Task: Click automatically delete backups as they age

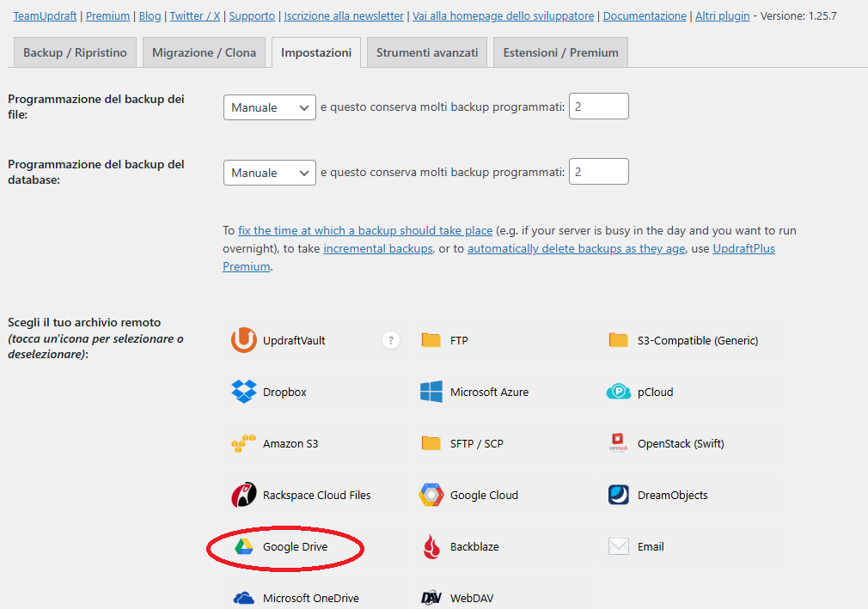Action: [577, 249]
